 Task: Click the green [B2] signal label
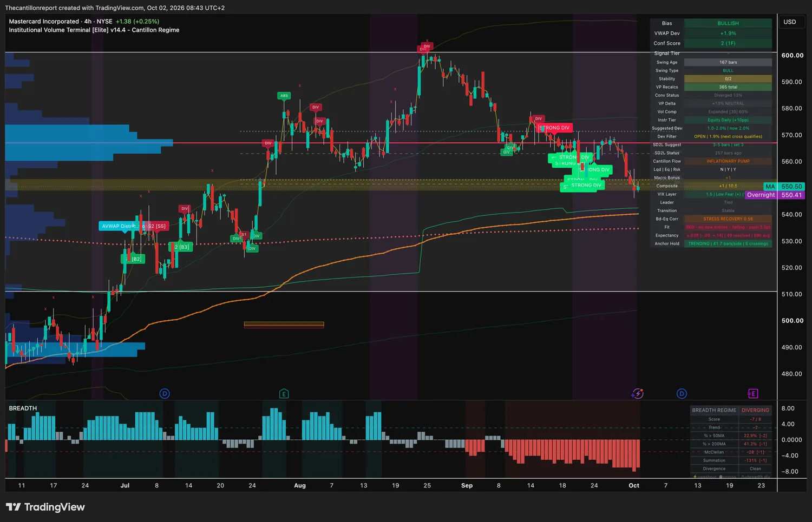click(x=133, y=259)
